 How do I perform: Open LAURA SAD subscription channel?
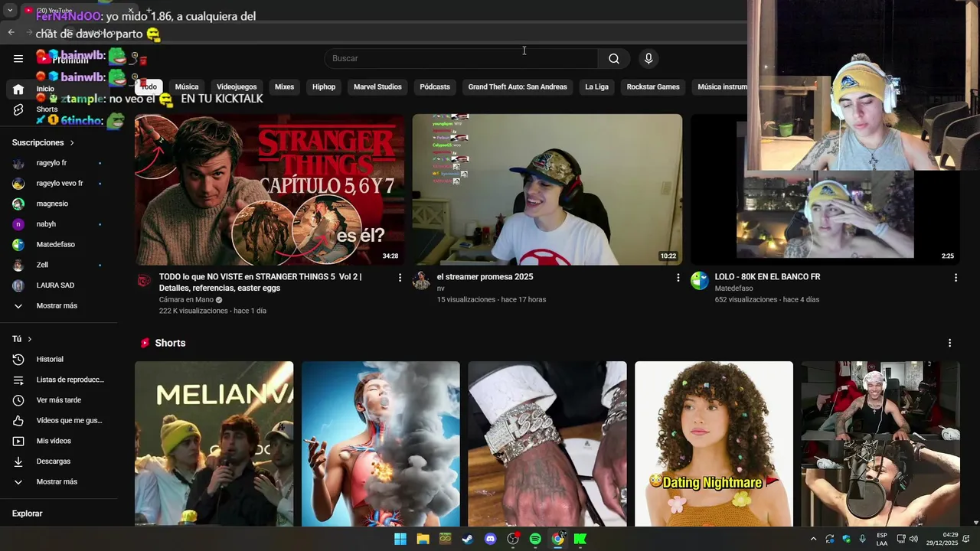coord(59,285)
